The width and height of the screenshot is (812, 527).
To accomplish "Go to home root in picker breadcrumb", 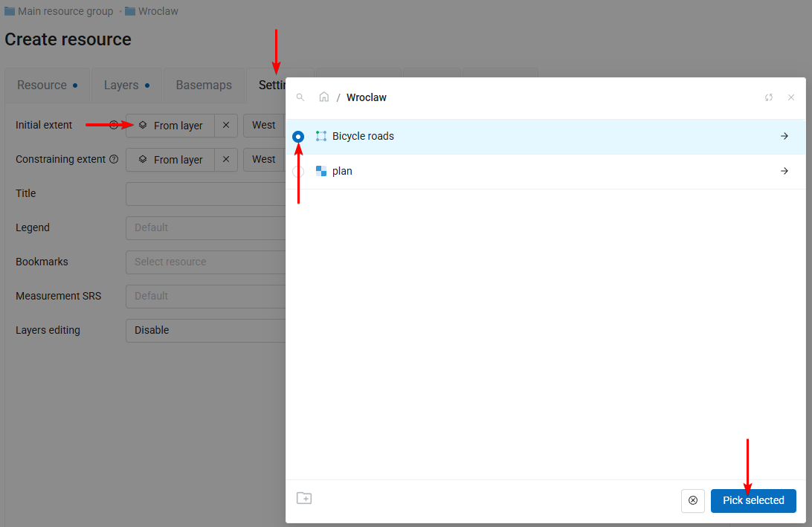I will [324, 97].
